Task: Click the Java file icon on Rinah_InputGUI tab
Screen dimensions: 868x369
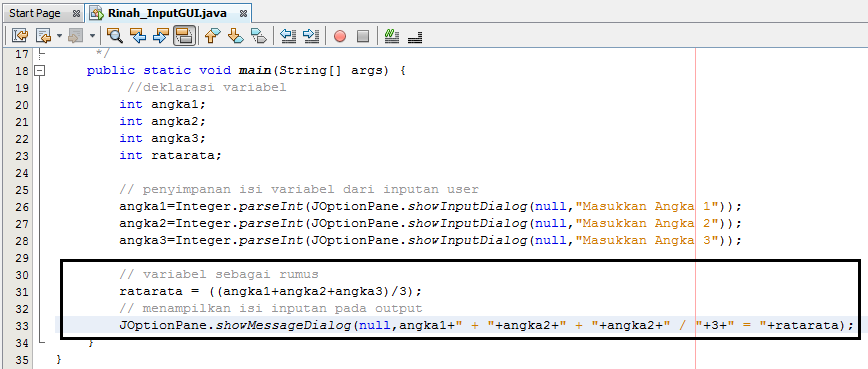Action: click(x=97, y=13)
